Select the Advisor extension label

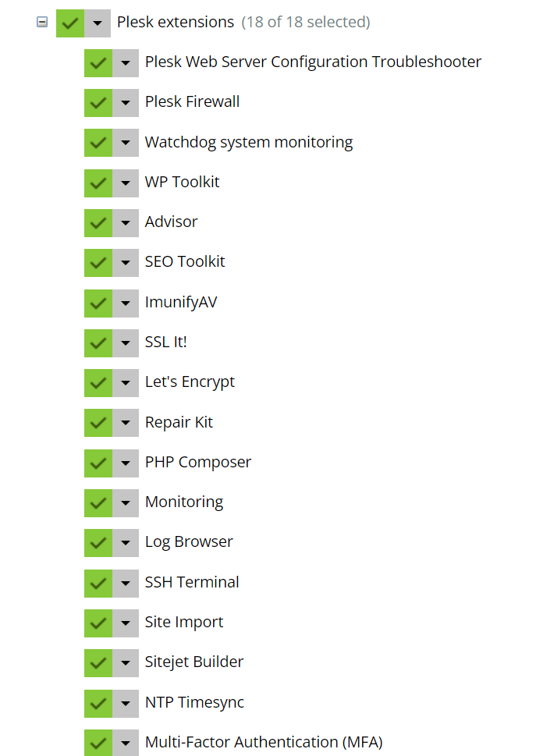(171, 222)
